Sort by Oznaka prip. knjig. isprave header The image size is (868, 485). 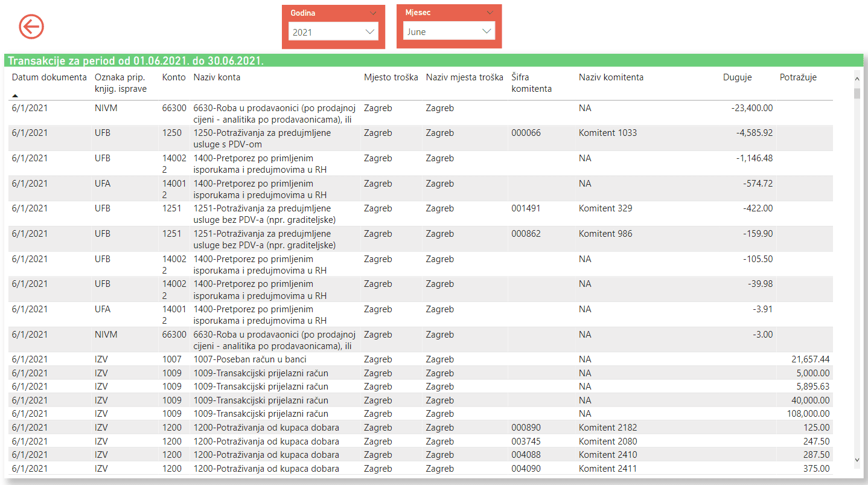tap(121, 83)
